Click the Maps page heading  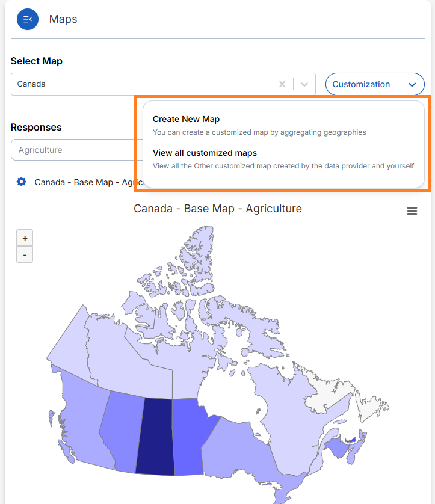point(63,19)
